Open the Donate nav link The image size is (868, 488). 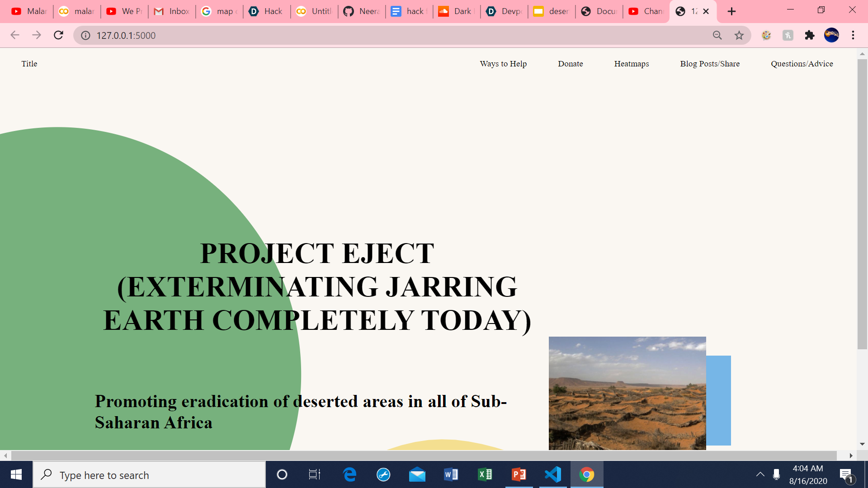(x=570, y=64)
